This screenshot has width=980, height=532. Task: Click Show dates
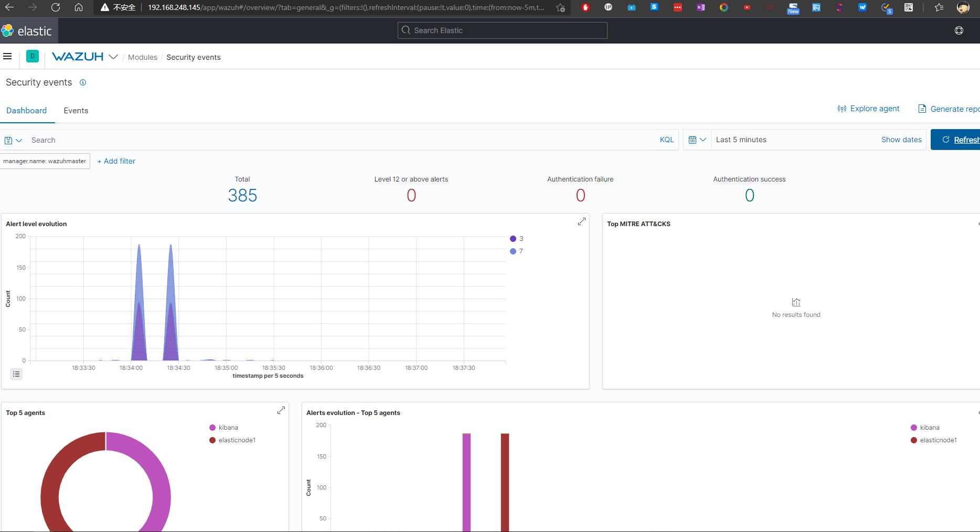coord(901,140)
